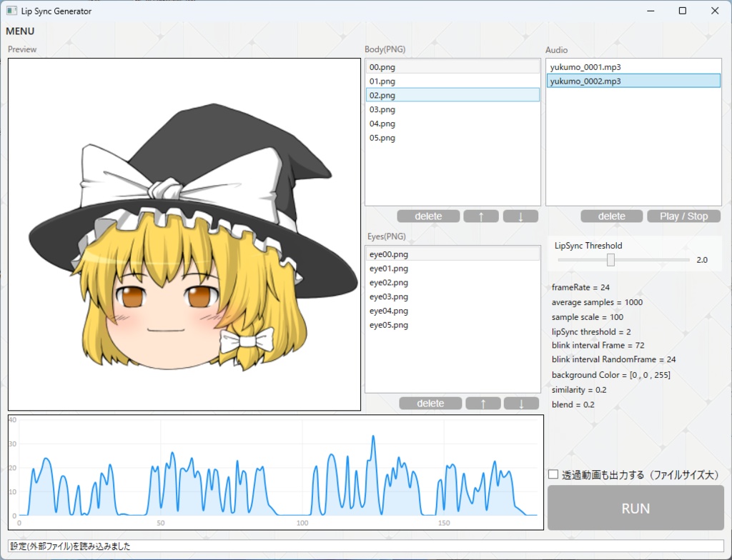Click the move-up arrow under Eyes(PNG)

483,403
